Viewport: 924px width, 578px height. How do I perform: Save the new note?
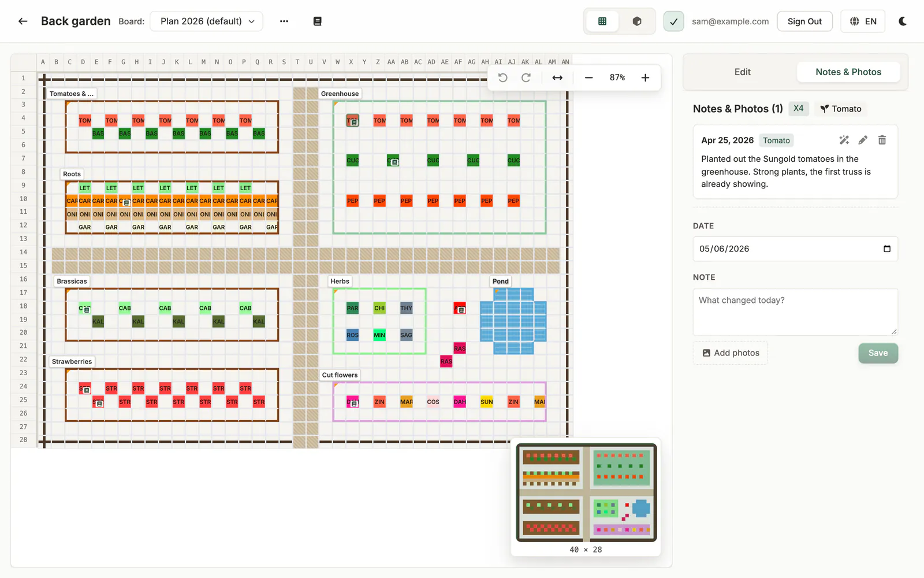coord(878,353)
